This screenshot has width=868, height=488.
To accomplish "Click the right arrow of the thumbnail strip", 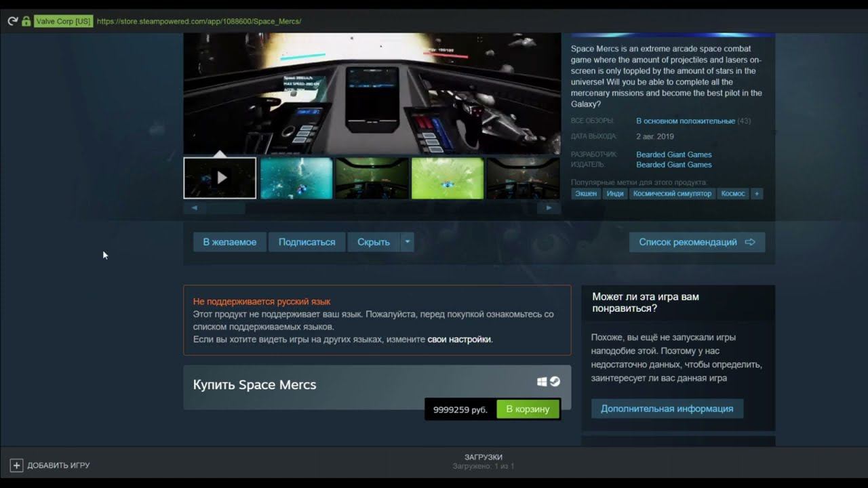I will coord(549,208).
